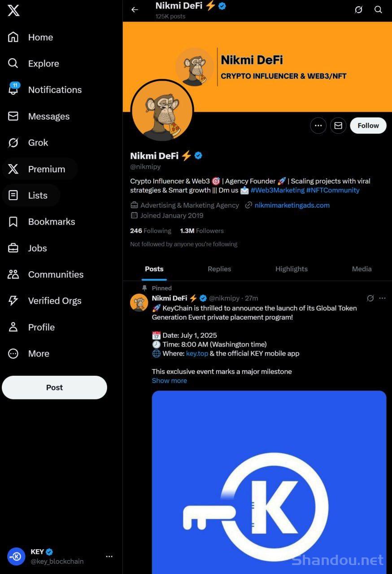Open account switcher dots beside KEY
Image resolution: width=392 pixels, height=574 pixels.
point(109,557)
